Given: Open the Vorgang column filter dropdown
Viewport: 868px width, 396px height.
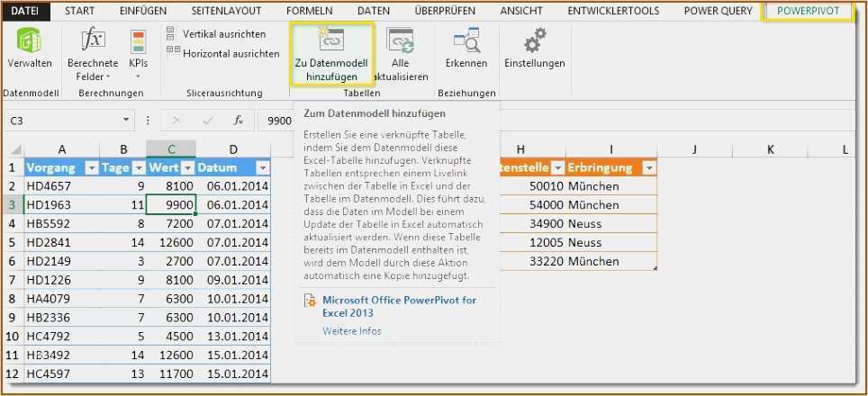Looking at the screenshot, I should (x=92, y=168).
